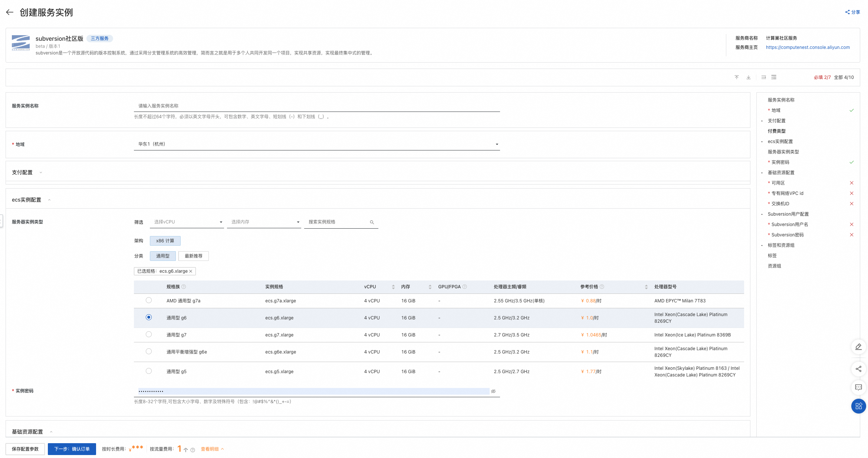The width and height of the screenshot is (868, 458).
Task: Click 下一步：确认订单 button
Action: pos(72,449)
